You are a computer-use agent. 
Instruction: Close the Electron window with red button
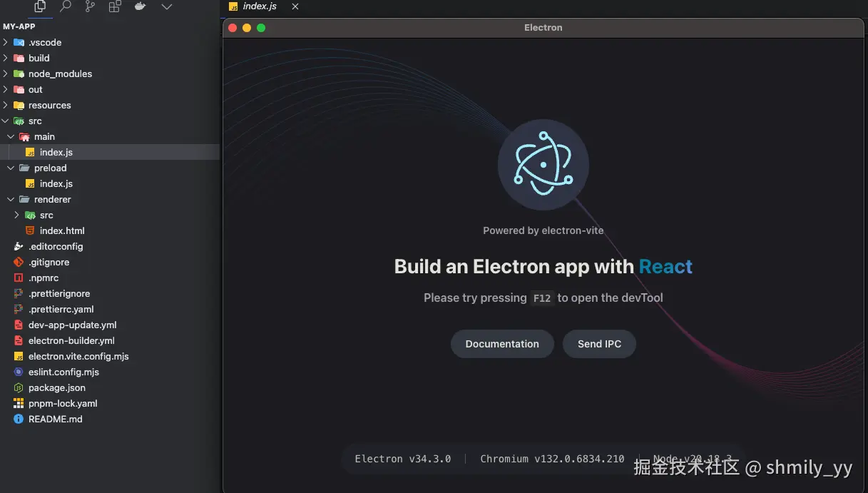coord(233,28)
